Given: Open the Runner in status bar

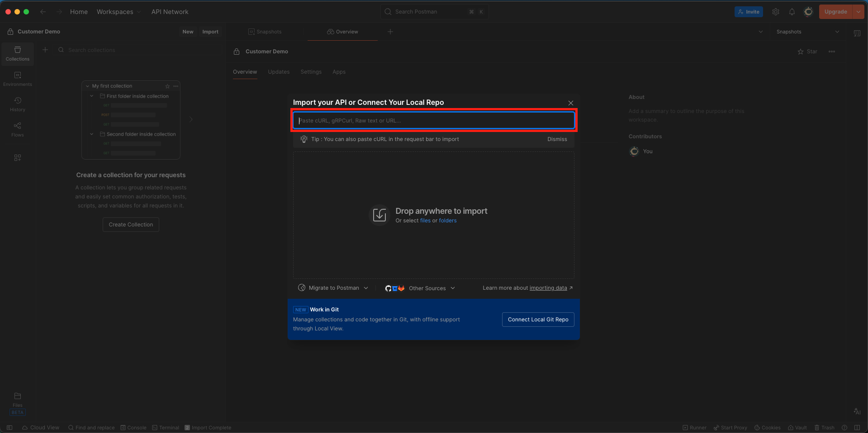Looking at the screenshot, I should 694,428.
